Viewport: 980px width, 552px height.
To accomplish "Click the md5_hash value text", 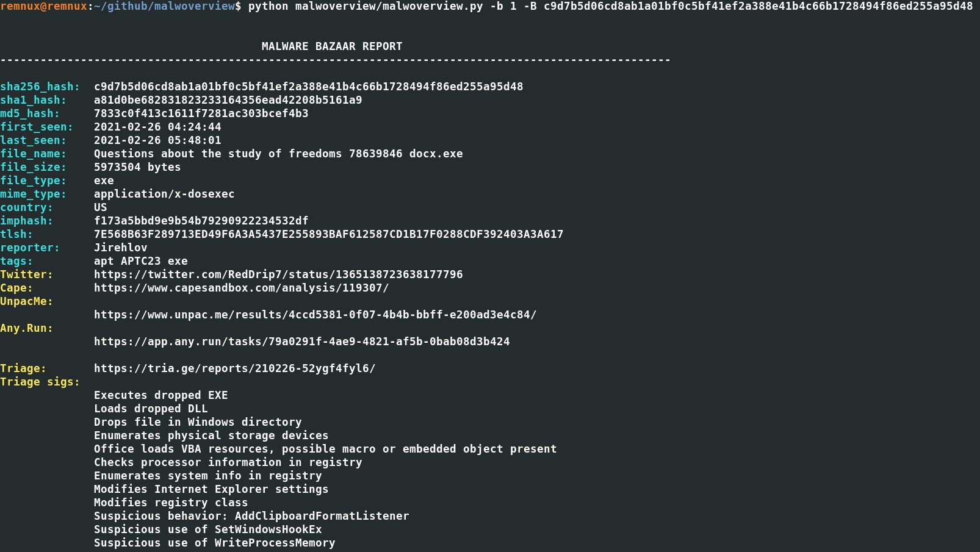I will pyautogui.click(x=201, y=113).
